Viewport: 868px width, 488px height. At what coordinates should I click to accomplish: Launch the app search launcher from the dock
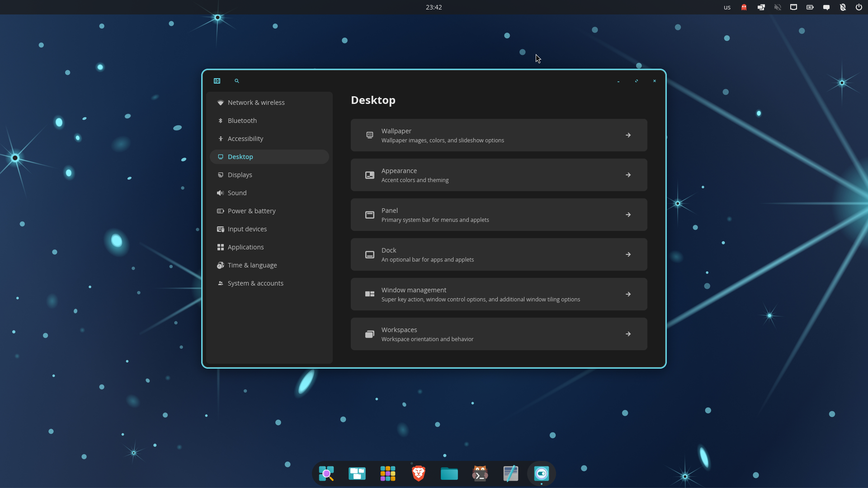point(326,474)
